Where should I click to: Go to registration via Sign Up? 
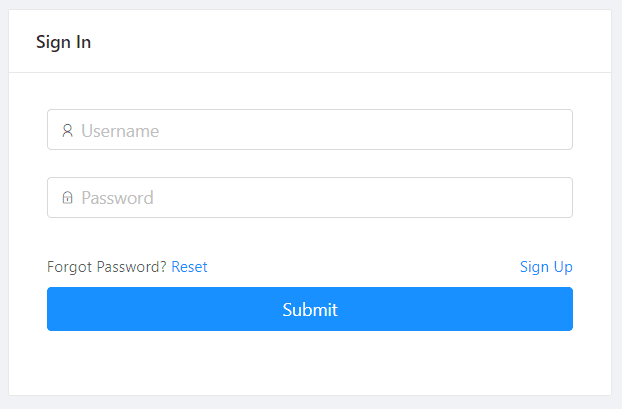coord(546,267)
